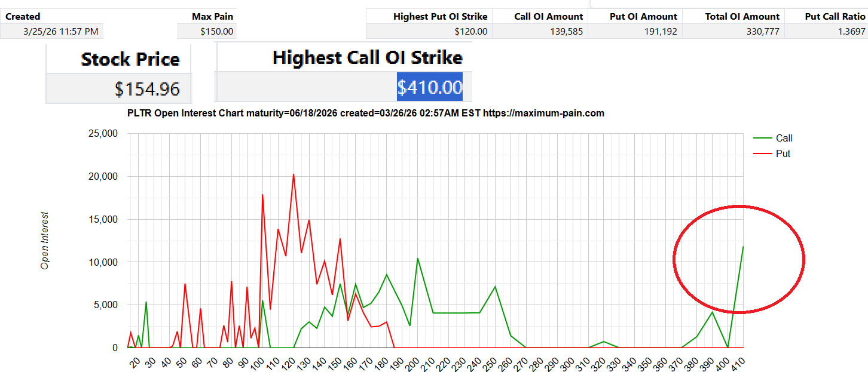868x372 pixels.
Task: Select the Max Pain header cell
Action: pyautogui.click(x=207, y=17)
